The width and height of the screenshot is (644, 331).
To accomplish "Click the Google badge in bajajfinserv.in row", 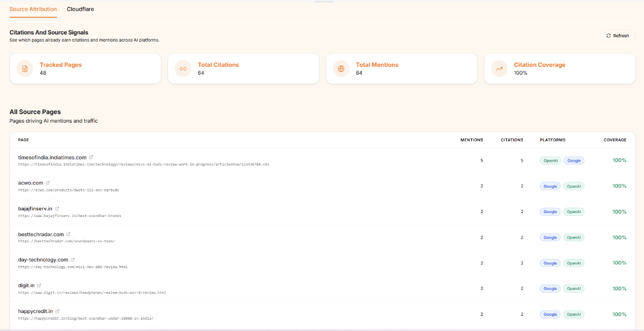I will [550, 212].
